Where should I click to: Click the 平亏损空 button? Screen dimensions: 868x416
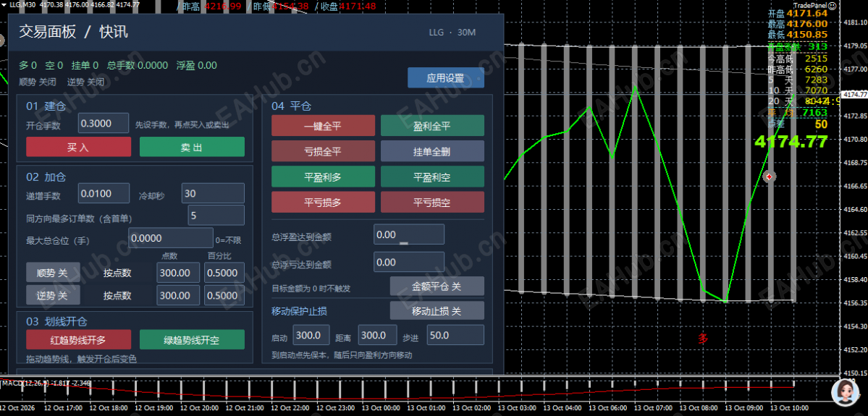pos(432,202)
